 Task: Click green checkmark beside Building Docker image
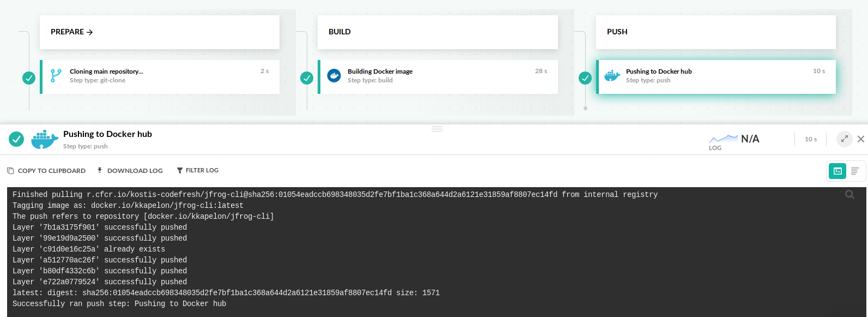[x=307, y=78]
